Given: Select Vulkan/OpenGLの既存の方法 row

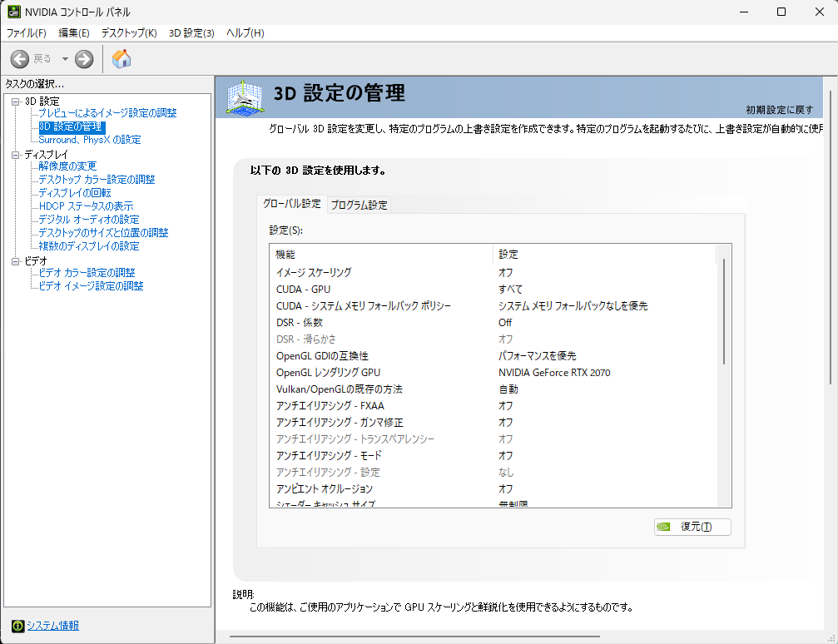Looking at the screenshot, I should point(492,389).
